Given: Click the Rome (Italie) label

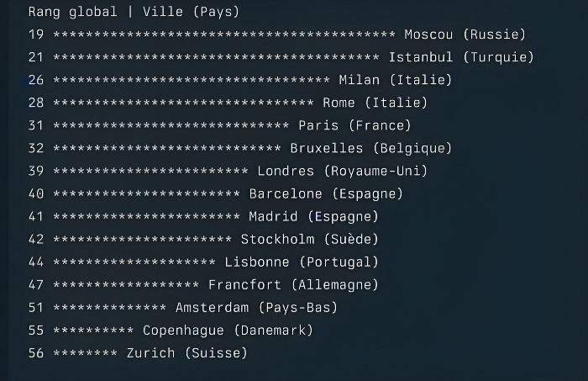Looking at the screenshot, I should coord(375,103).
